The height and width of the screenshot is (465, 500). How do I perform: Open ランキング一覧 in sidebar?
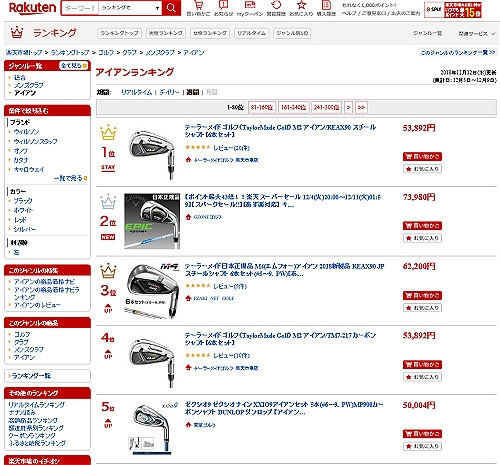[x=31, y=376]
